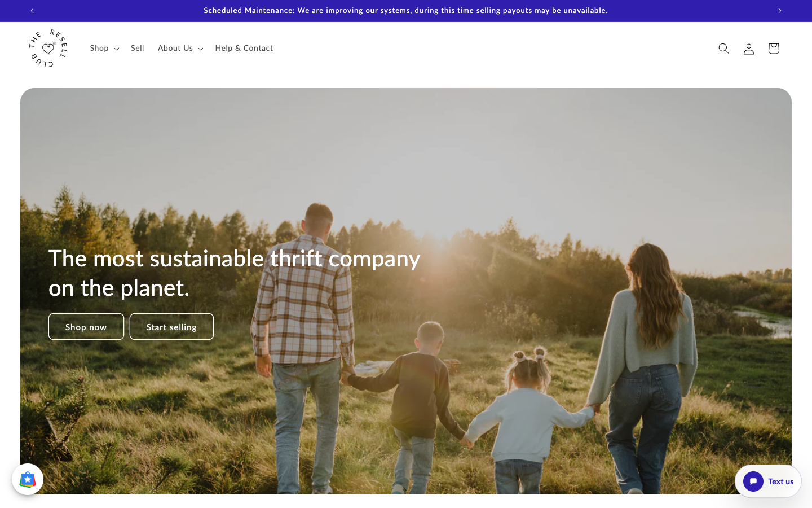The image size is (812, 508).
Task: Click the Shop now button
Action: click(x=86, y=326)
